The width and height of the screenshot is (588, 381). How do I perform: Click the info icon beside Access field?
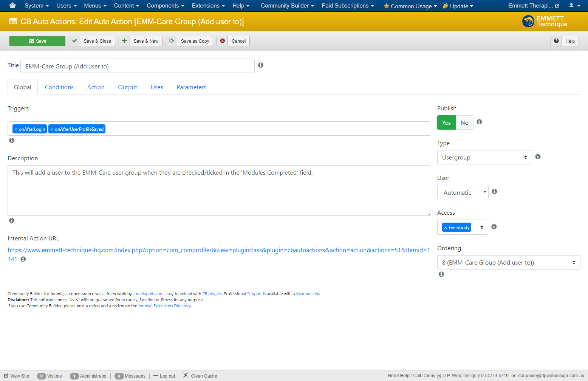pyautogui.click(x=494, y=226)
